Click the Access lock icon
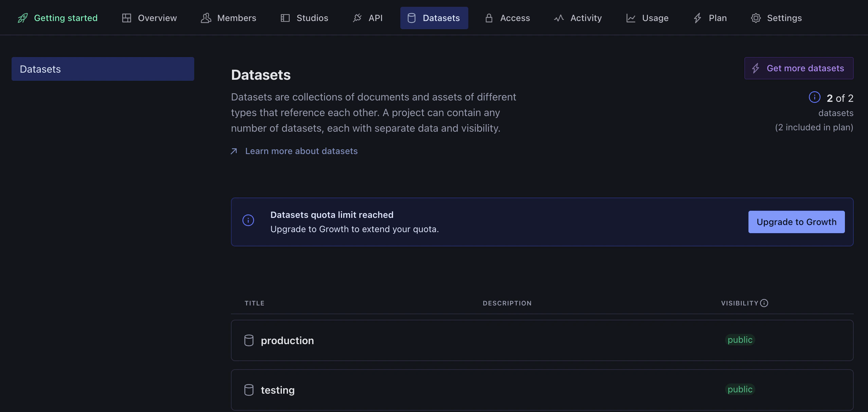Screen dimensions: 868x412 pos(489,18)
